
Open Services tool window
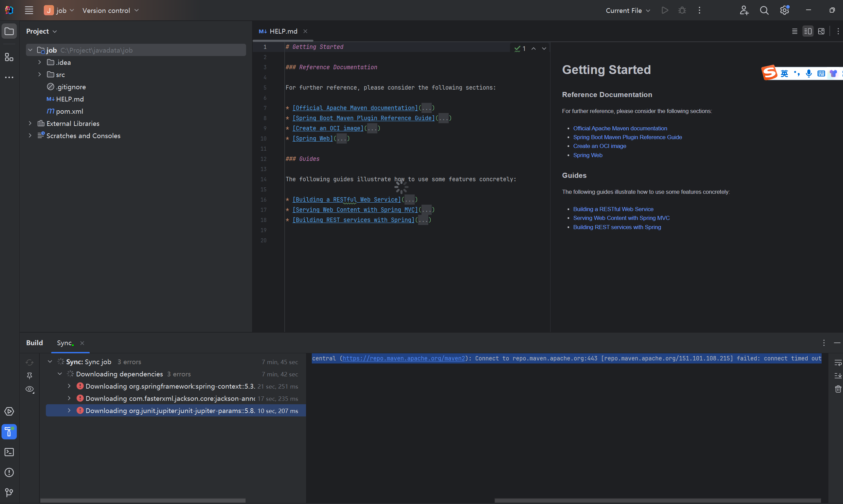[x=9, y=412]
